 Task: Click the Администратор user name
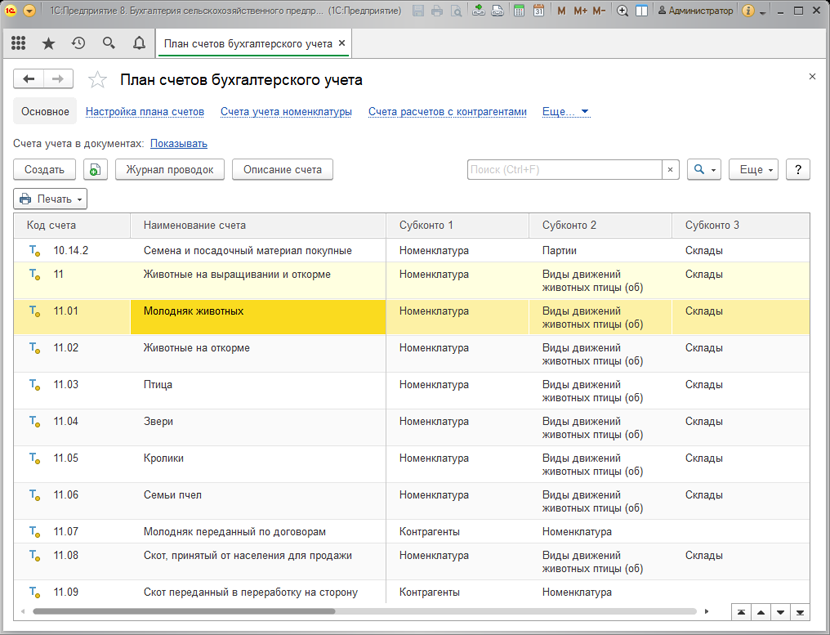(x=696, y=11)
